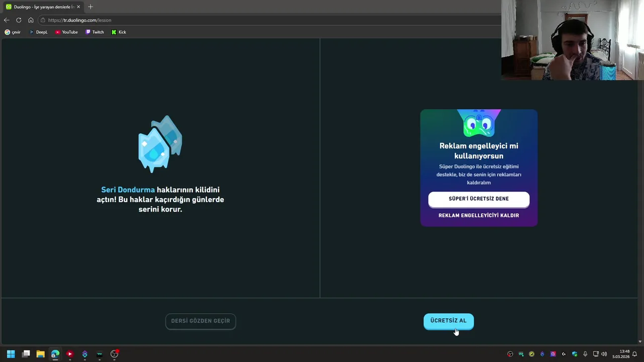Click the microphone tray icon
This screenshot has height=362, width=644.
pos(585,354)
